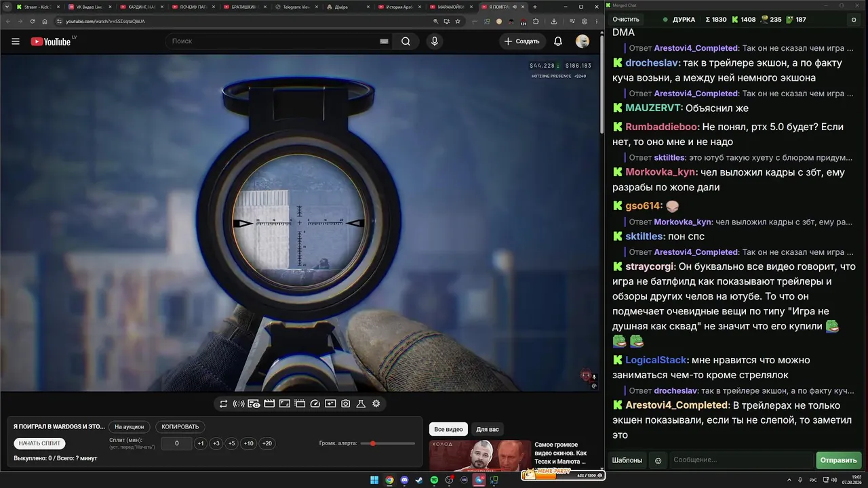Click the screen-with-plus icon in player toolbar
The height and width of the screenshot is (488, 868).
click(x=330, y=403)
